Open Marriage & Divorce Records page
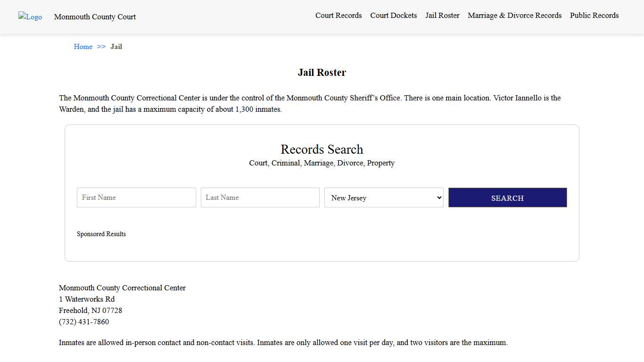The width and height of the screenshot is (644, 362). tap(514, 16)
